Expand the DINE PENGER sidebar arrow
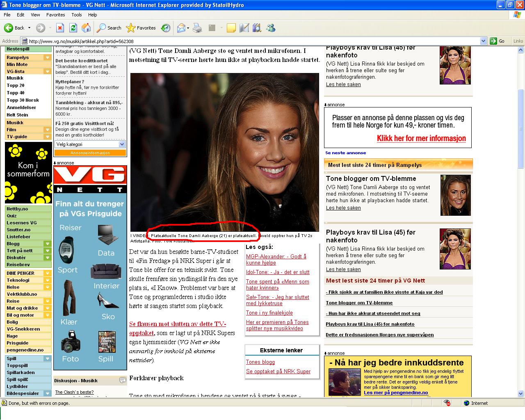Screen dimensions: 525x420 click(x=48, y=273)
